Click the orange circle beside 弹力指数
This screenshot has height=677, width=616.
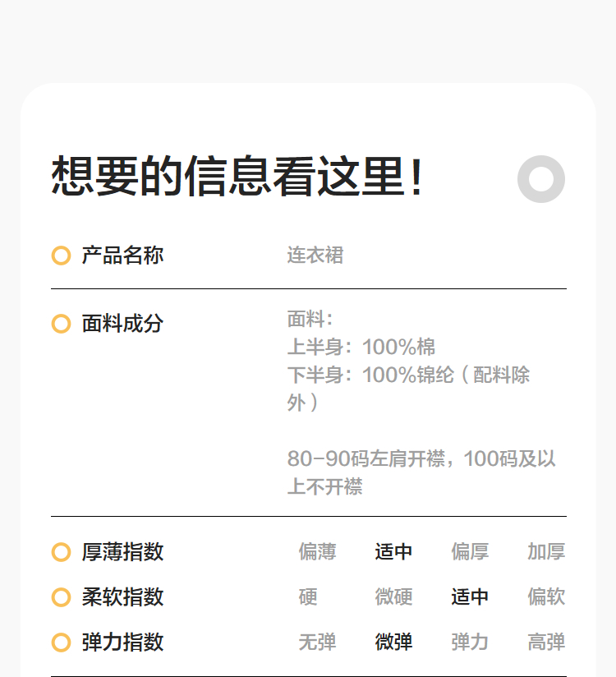(61, 642)
